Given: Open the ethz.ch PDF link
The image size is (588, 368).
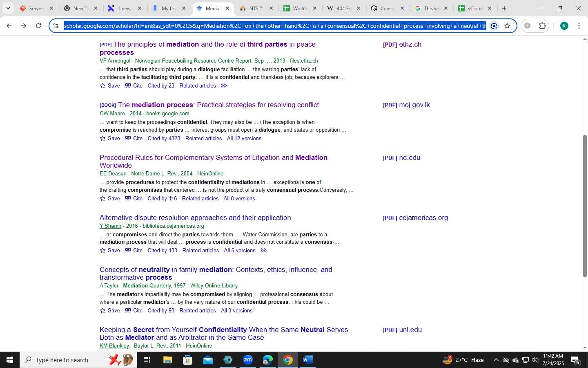Looking at the screenshot, I should [402, 44].
